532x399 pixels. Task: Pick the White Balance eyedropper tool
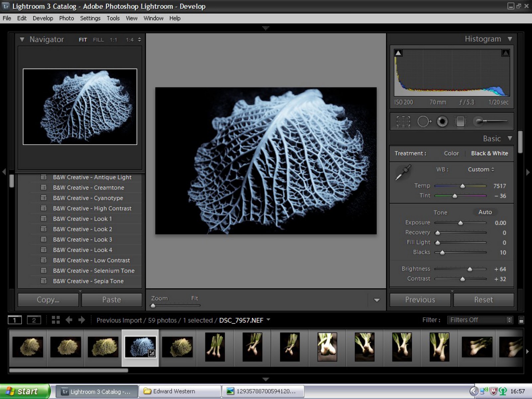point(403,173)
